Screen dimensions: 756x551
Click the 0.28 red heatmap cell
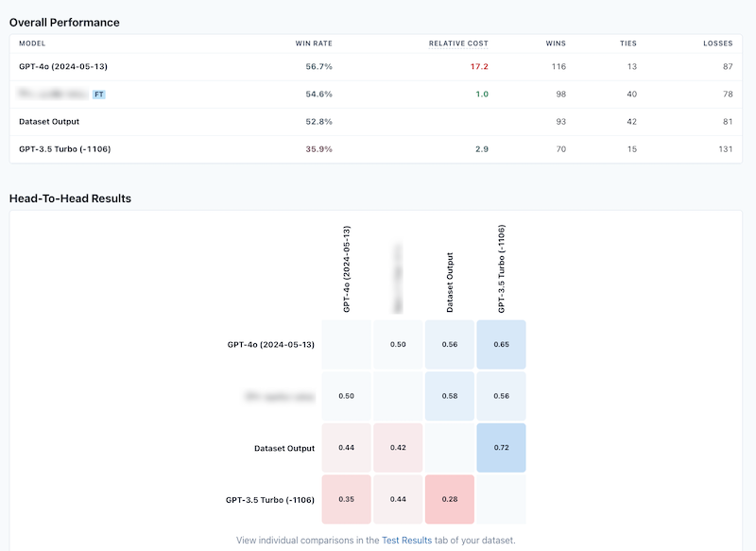449,499
